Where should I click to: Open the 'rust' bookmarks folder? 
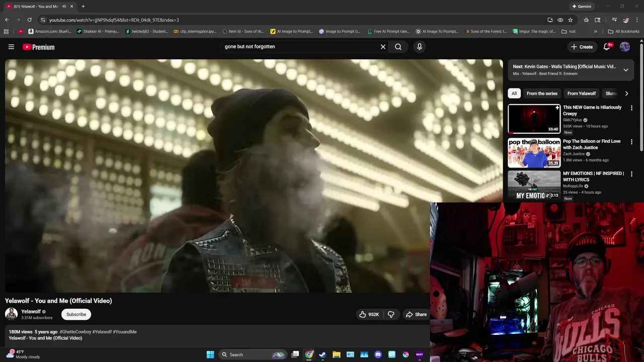coord(569,31)
